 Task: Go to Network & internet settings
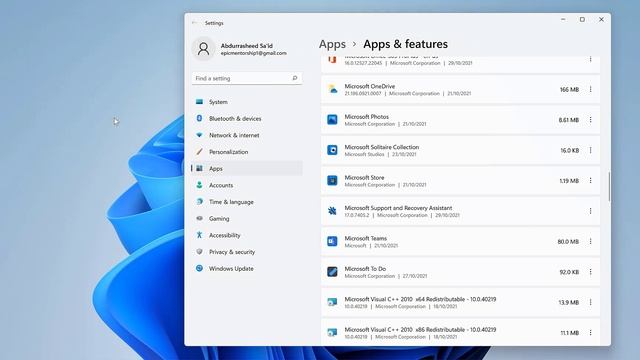click(247, 135)
